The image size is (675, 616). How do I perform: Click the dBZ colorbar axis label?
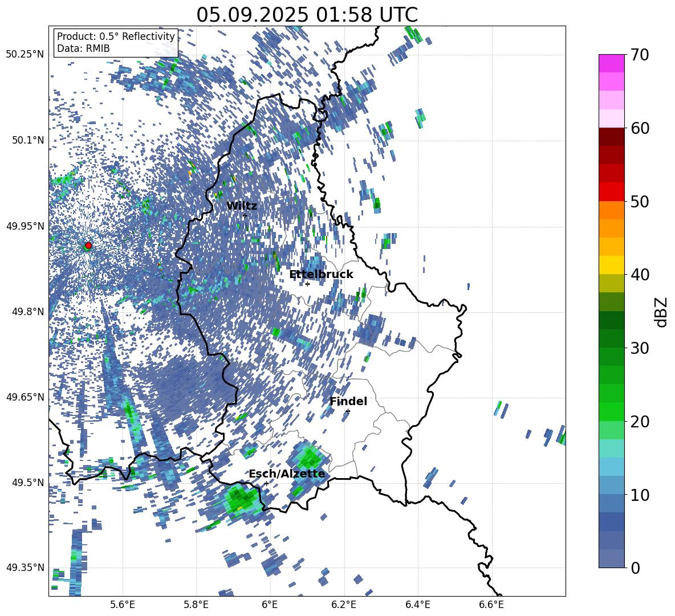662,312
